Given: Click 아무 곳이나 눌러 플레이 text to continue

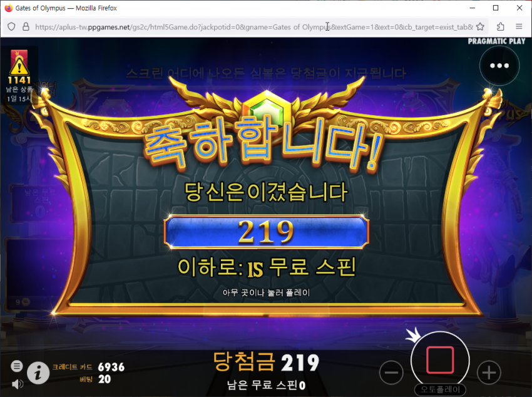Looking at the screenshot, I should click(267, 292).
